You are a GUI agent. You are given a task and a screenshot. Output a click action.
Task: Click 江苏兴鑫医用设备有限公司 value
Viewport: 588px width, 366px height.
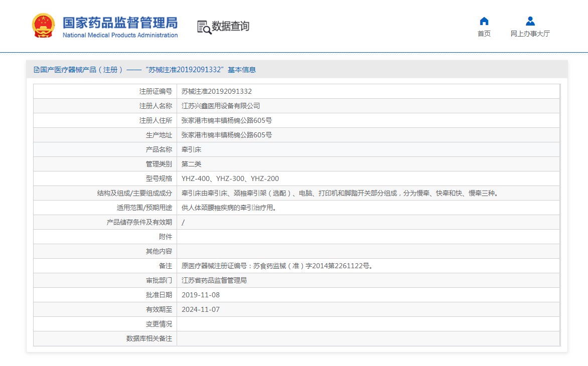pyautogui.click(x=221, y=106)
